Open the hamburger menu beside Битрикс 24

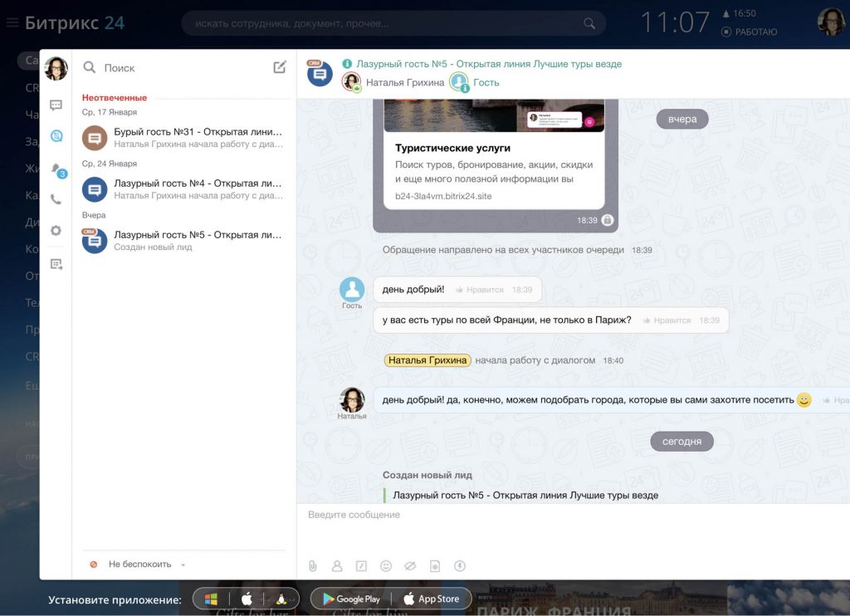pyautogui.click(x=12, y=22)
